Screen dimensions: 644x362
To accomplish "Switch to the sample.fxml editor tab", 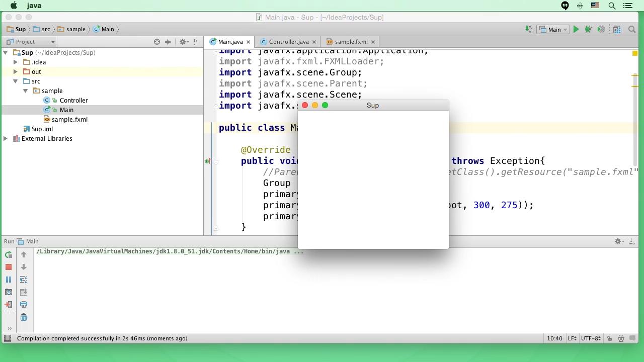I will (x=351, y=42).
